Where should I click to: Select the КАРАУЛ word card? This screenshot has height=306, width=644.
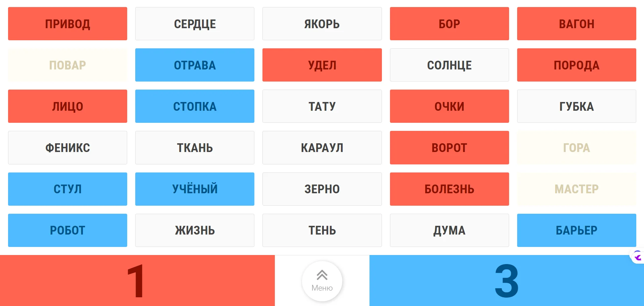(322, 148)
